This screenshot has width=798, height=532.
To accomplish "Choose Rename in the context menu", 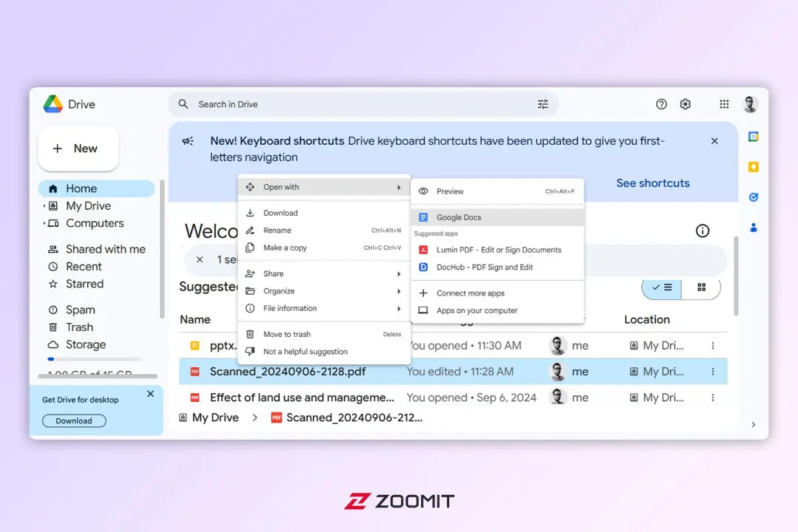I will [324, 230].
